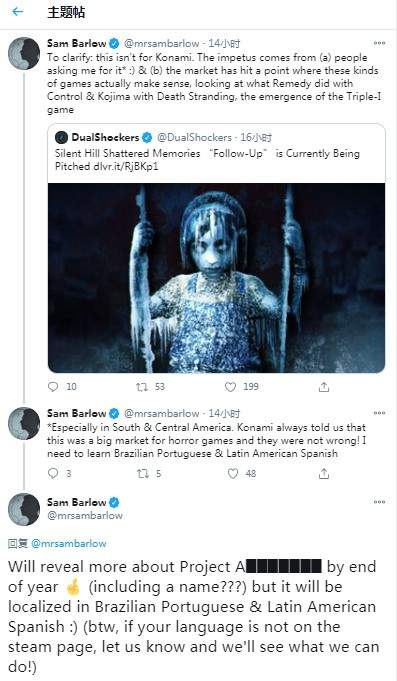The image size is (397, 681).
Task: Open the dlvr.it/RjBKp1 link
Action: [x=125, y=166]
